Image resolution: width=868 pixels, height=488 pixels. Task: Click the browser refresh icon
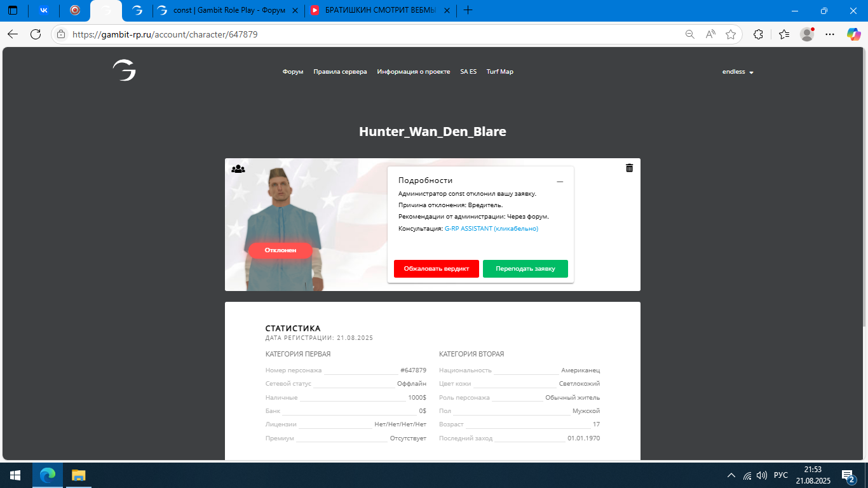point(36,34)
